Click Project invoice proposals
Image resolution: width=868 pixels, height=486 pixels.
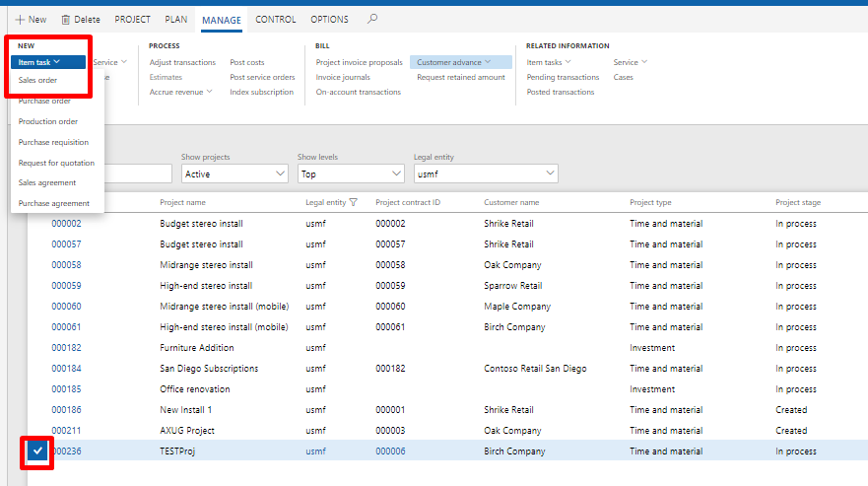click(x=359, y=62)
